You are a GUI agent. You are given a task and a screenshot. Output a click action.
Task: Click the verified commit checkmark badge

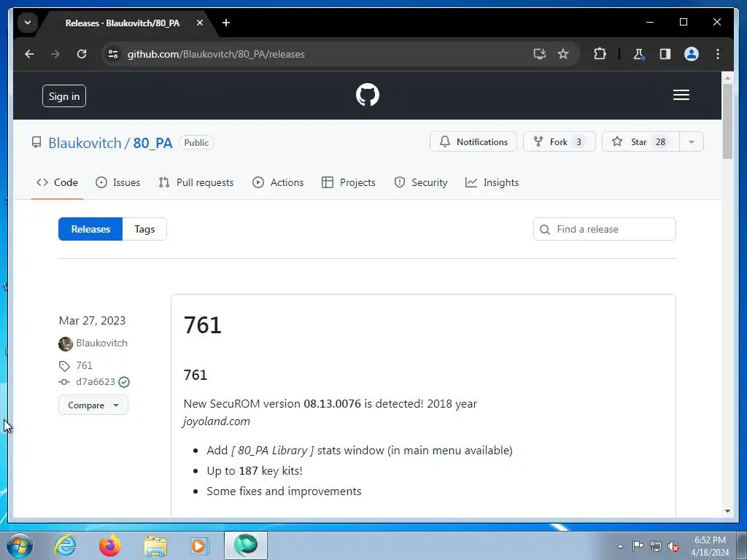point(124,382)
